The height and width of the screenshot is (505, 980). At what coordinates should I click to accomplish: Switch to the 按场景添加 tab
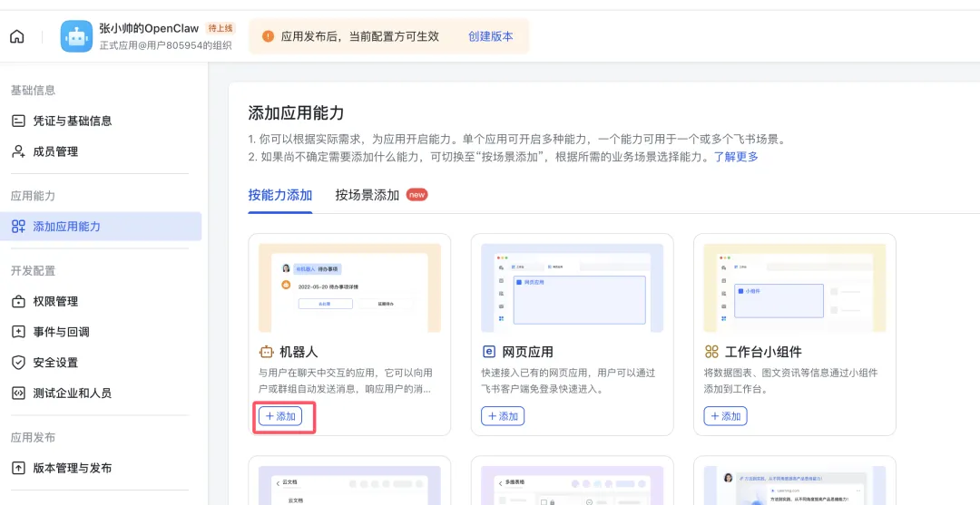[367, 195]
